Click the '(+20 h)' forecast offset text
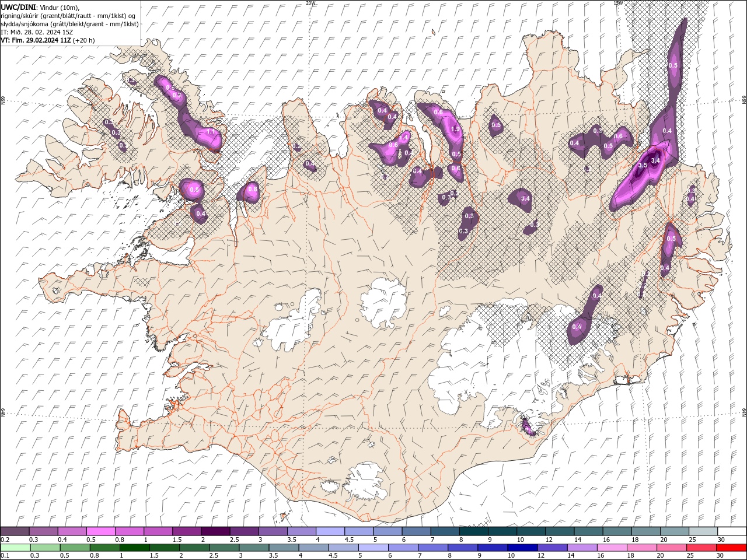 [x=84, y=40]
